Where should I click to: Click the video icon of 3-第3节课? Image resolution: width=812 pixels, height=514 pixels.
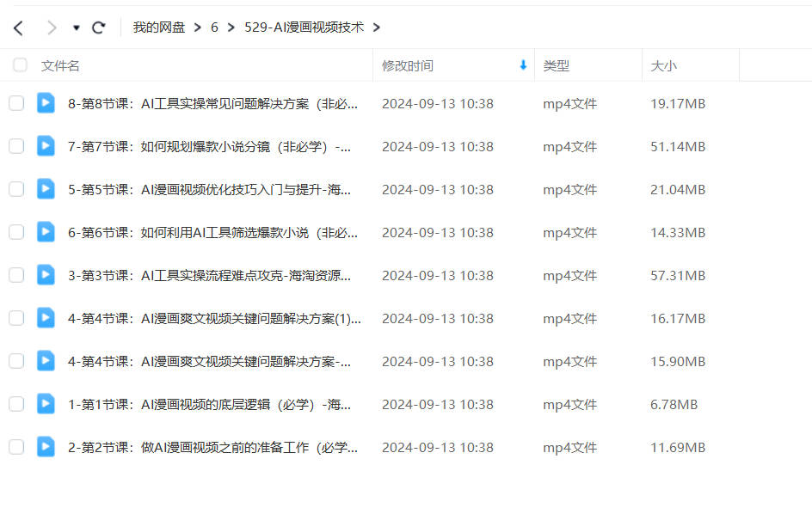click(46, 275)
